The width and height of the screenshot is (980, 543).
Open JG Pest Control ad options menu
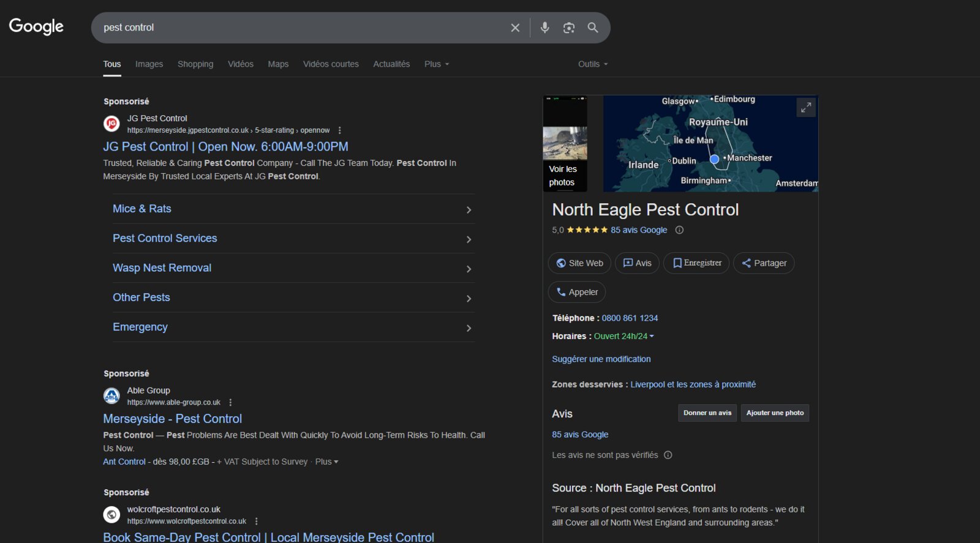coord(340,130)
